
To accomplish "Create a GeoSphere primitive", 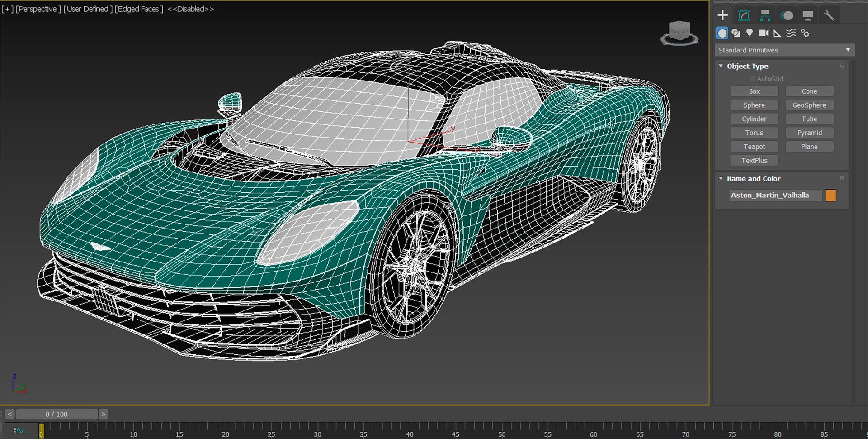I will (x=809, y=105).
